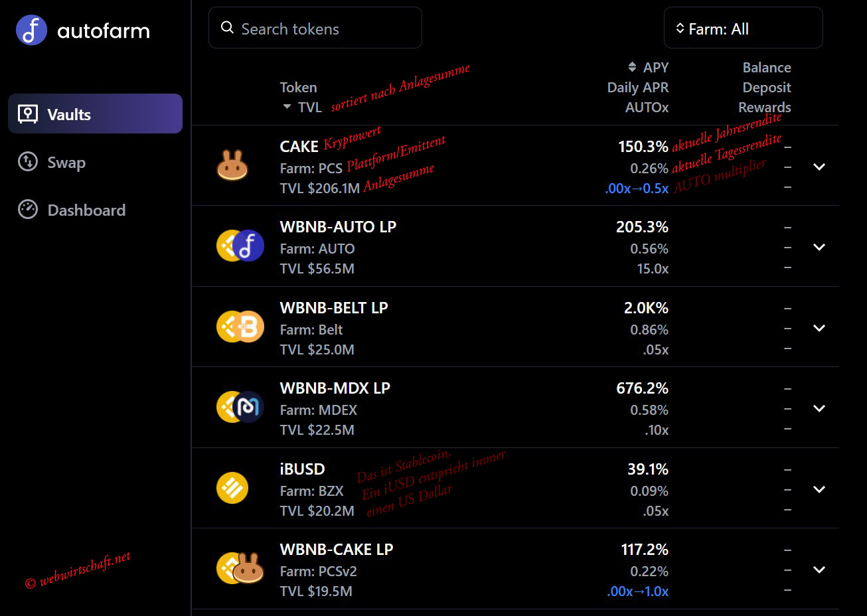867x616 pixels.
Task: Expand the WBNB-AUTO LP vault details
Action: point(819,247)
